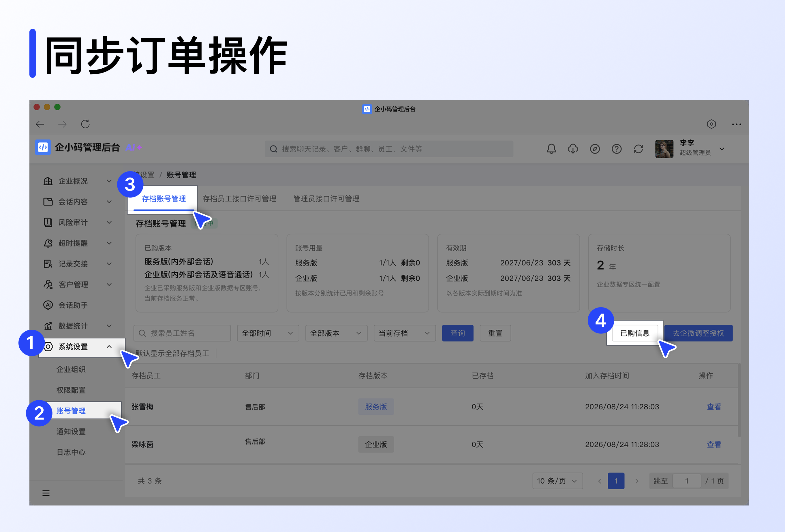Open the cloud download center icon
This screenshot has width=785, height=532.
(x=573, y=149)
